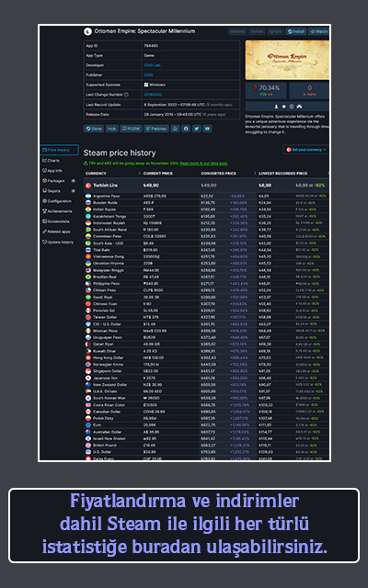This screenshot has height=588, width=368.
Task: Open the Update history sidebar tab
Action: 58,242
